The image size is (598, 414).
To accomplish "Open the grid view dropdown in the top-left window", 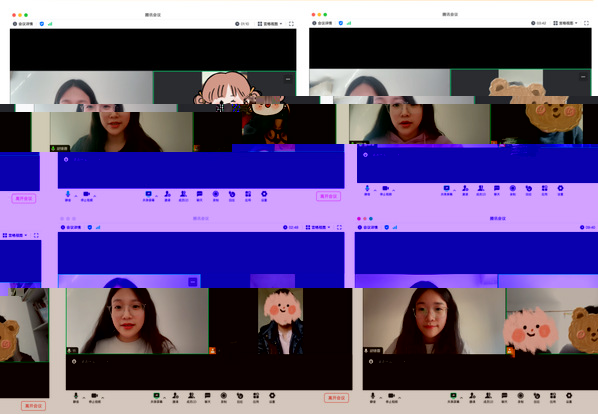I will pos(270,24).
